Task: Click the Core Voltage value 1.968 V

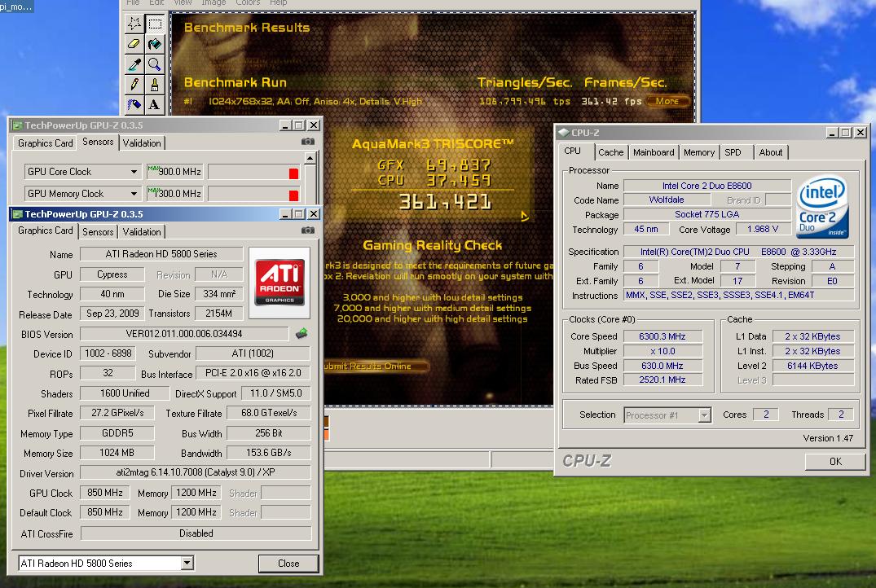Action: tap(763, 229)
